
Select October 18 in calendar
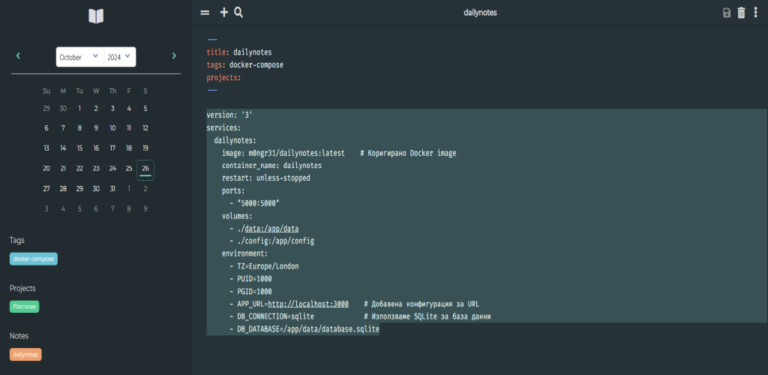click(x=129, y=148)
